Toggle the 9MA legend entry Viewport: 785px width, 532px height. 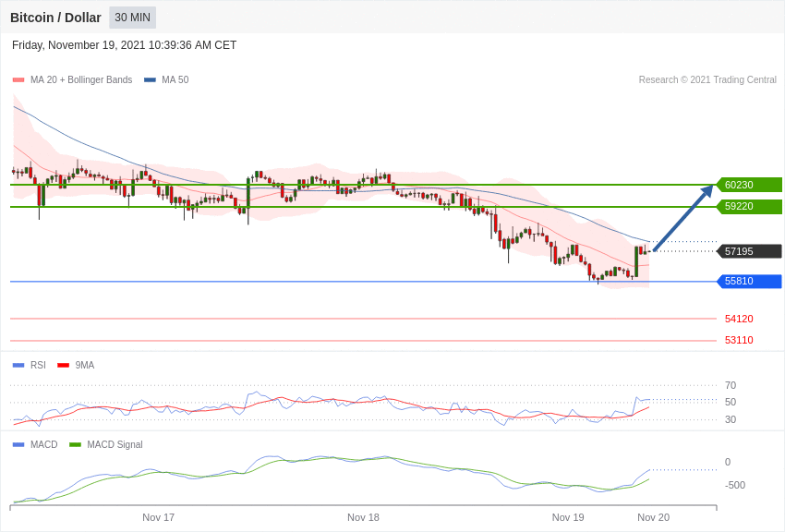[76, 366]
